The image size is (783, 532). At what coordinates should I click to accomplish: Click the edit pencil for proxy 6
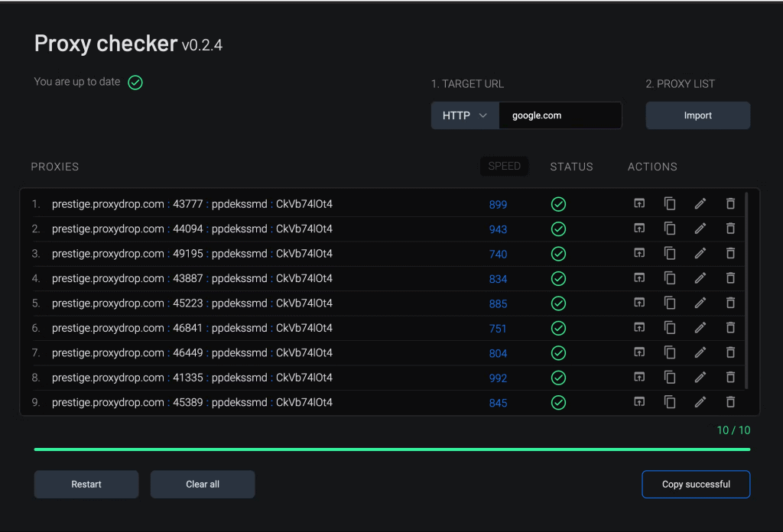[x=700, y=327]
